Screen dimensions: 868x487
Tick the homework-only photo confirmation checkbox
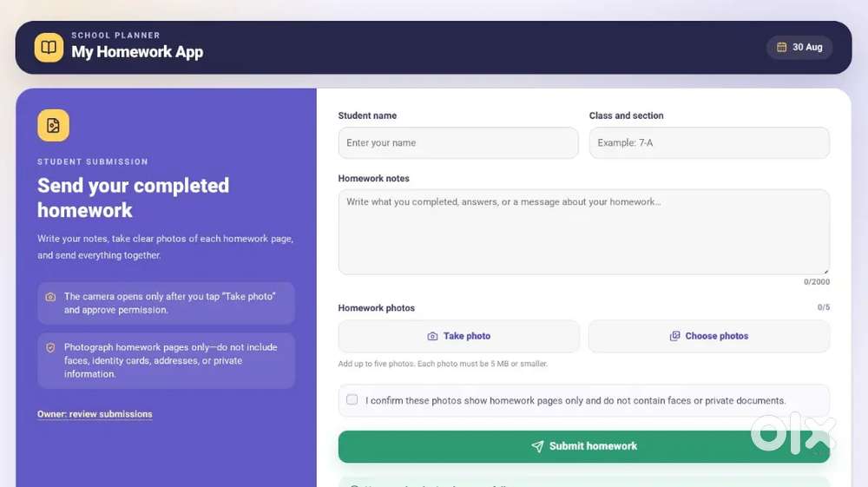coord(352,399)
